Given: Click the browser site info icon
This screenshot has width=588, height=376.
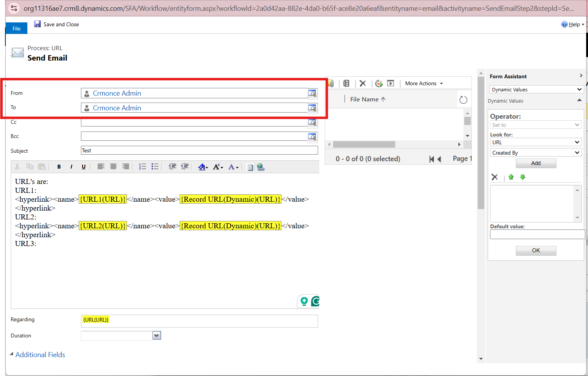Looking at the screenshot, I should (x=14, y=8).
